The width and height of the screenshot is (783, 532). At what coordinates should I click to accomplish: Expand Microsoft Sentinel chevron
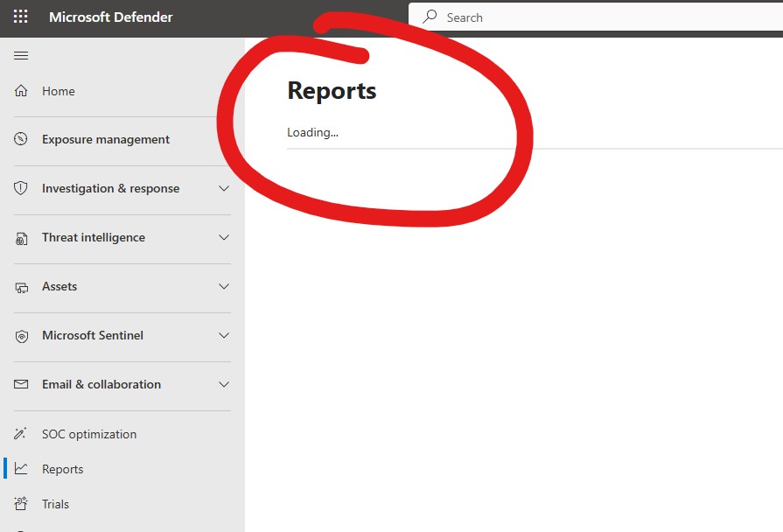(x=224, y=335)
